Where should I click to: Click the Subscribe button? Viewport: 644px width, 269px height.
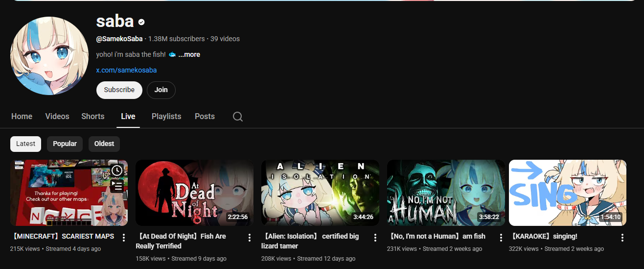click(x=119, y=90)
